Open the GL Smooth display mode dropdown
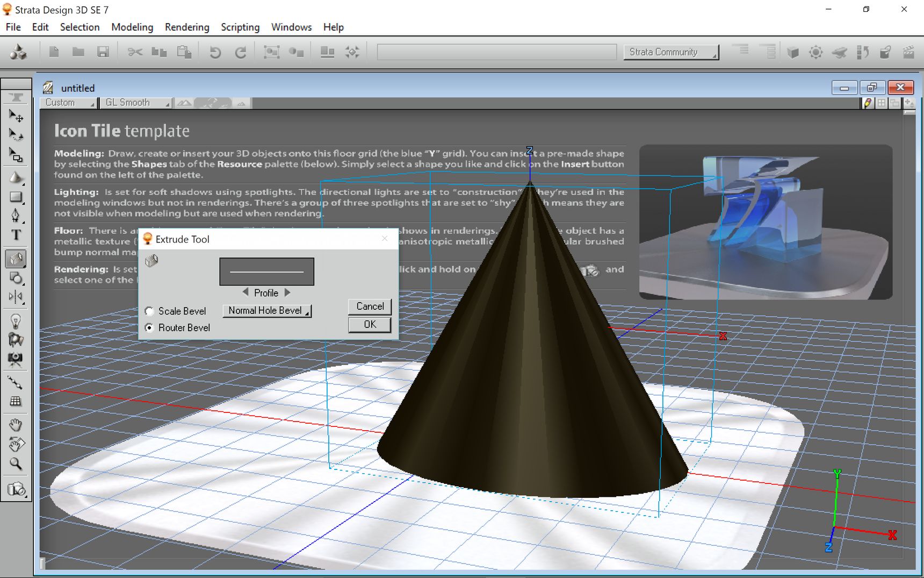 [136, 103]
